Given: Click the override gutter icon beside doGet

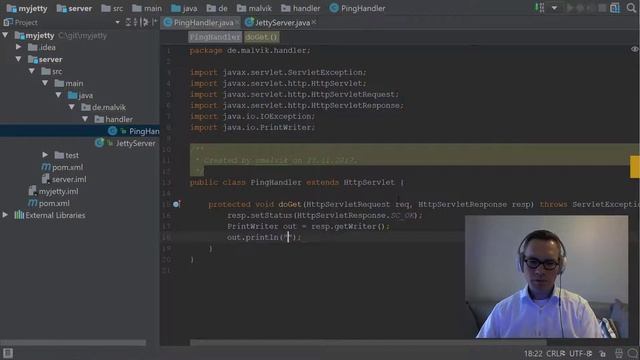Looking at the screenshot, I should pyautogui.click(x=176, y=204).
